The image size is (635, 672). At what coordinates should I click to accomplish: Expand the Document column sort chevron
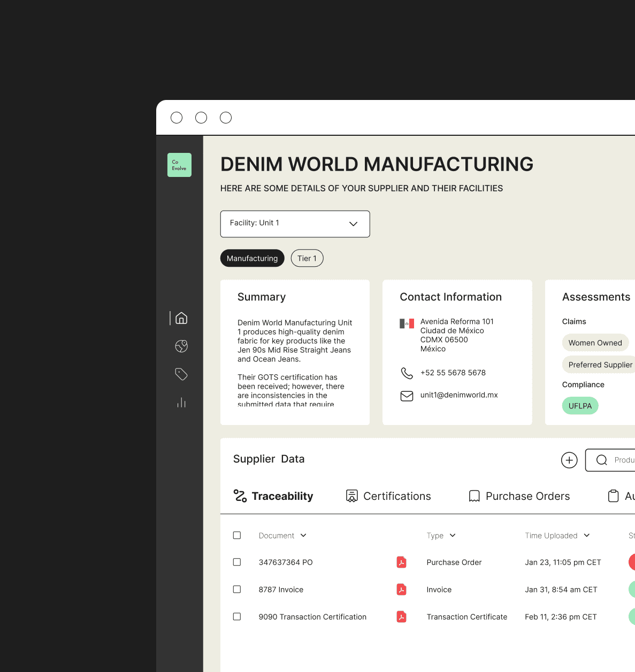[x=303, y=535]
